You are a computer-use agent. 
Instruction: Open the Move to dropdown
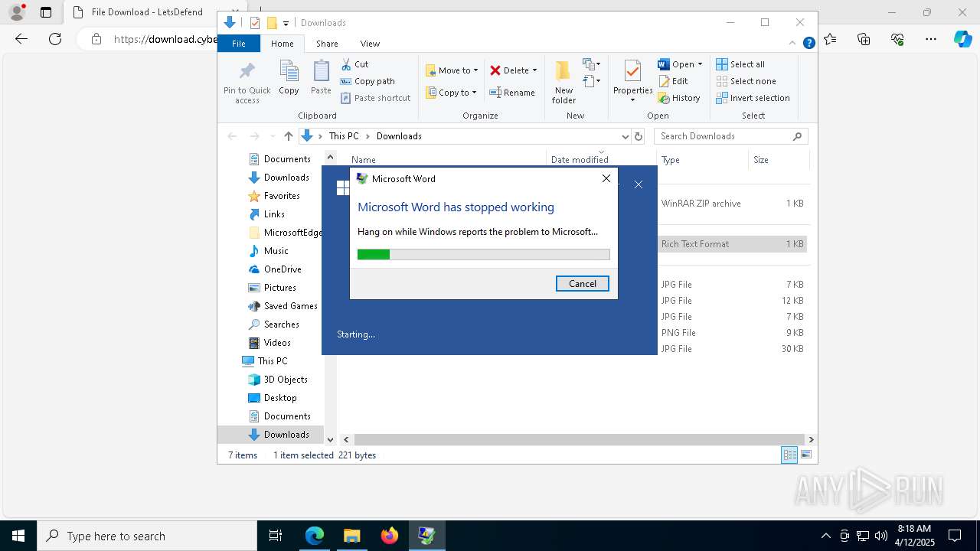452,70
